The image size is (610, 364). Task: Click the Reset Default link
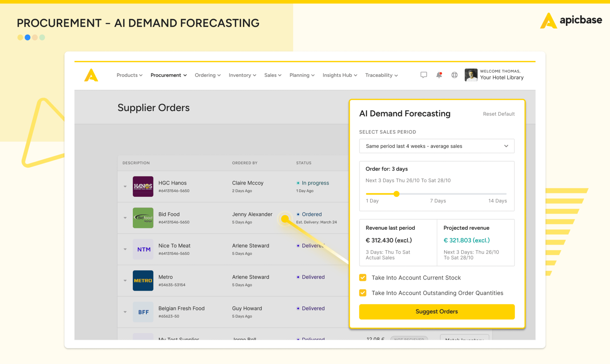499,114
